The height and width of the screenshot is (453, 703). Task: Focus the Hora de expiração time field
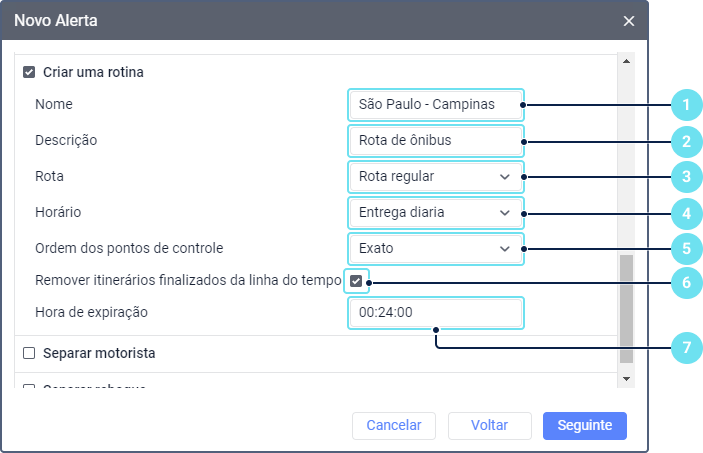tap(435, 312)
